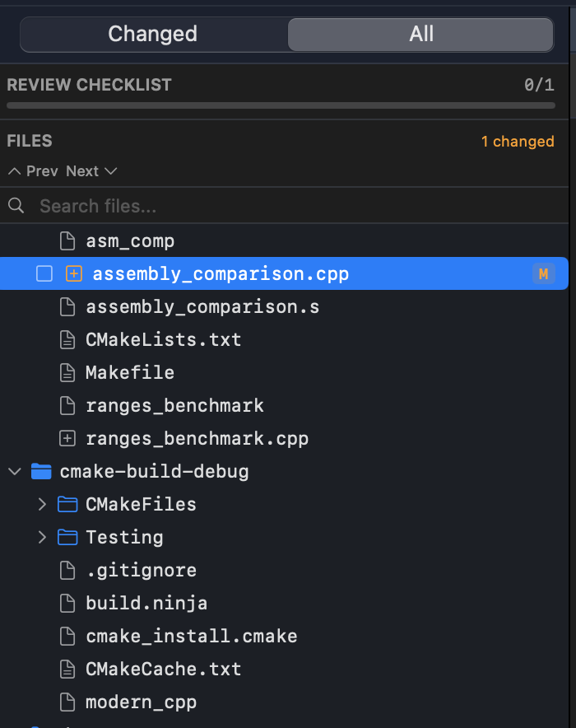Click the folder icon of CMakeFiles
Image resolution: width=576 pixels, height=728 pixels.
[x=67, y=504]
